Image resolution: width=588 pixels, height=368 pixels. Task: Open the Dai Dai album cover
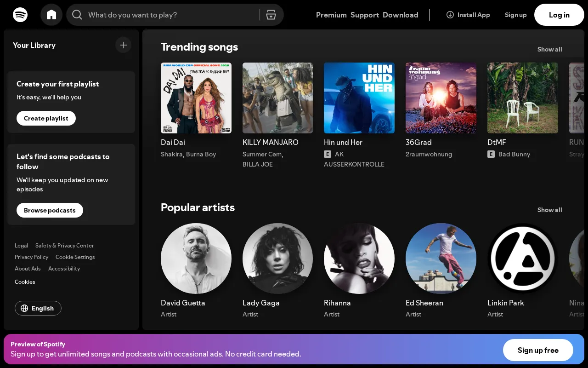coord(196,98)
